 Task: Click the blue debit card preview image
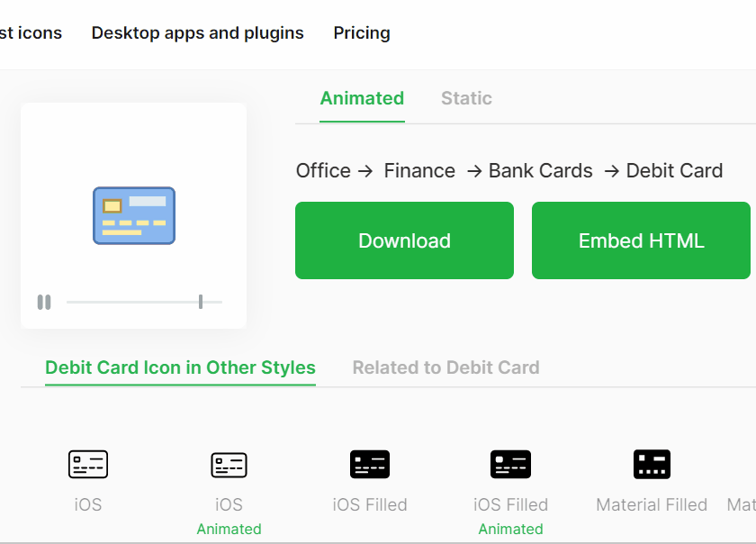134,215
